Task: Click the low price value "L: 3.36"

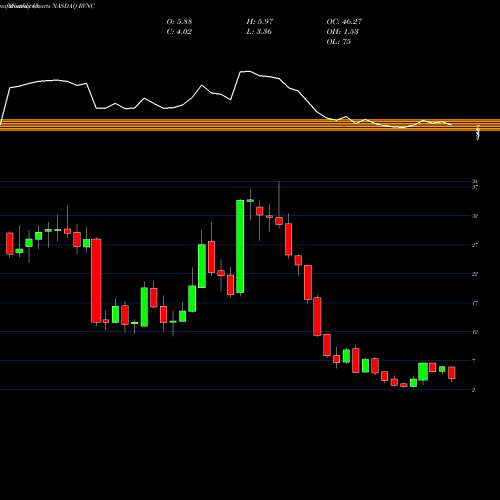Action: tap(259, 32)
